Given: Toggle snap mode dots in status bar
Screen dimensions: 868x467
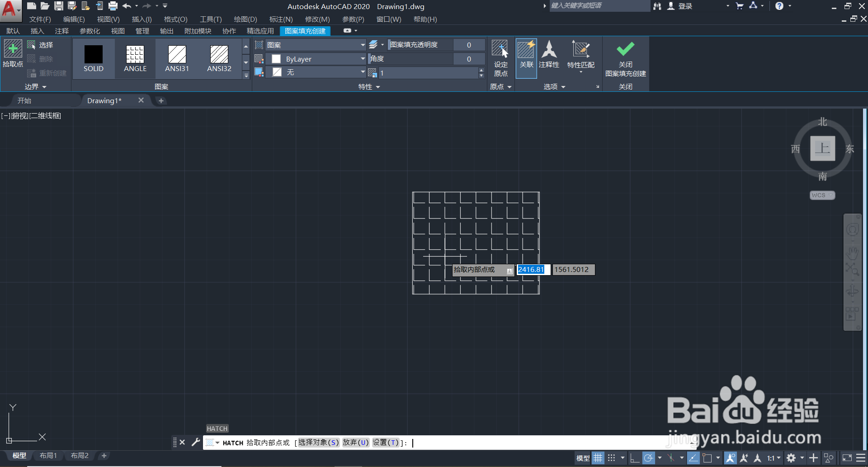Looking at the screenshot, I should pos(611,458).
